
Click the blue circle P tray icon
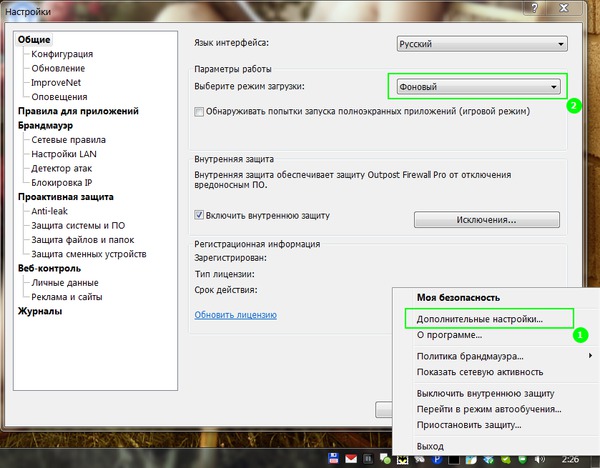pos(437,458)
